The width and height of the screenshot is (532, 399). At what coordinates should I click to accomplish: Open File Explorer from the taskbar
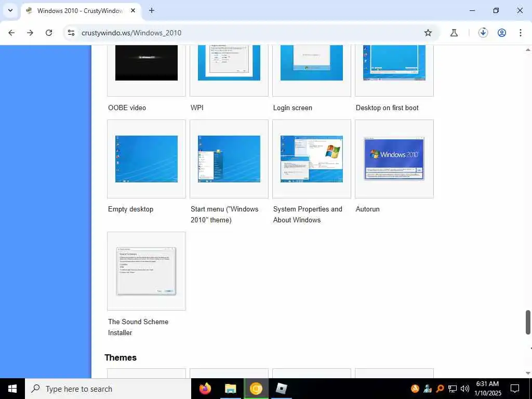tap(230, 389)
